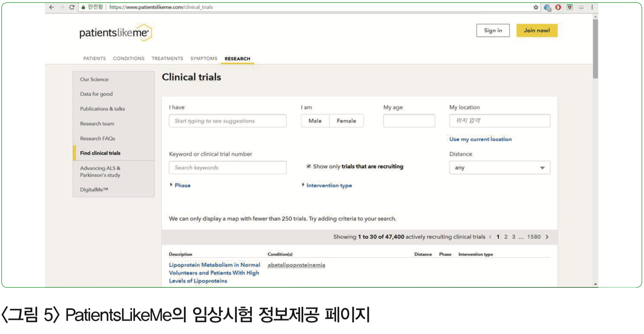The width and height of the screenshot is (644, 334).
Task: Focus the I have condition field
Action: coord(228,121)
